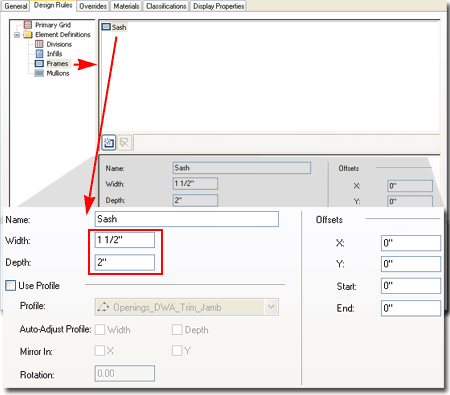
Task: Select Primary Grid in the tree
Action: (x=53, y=25)
